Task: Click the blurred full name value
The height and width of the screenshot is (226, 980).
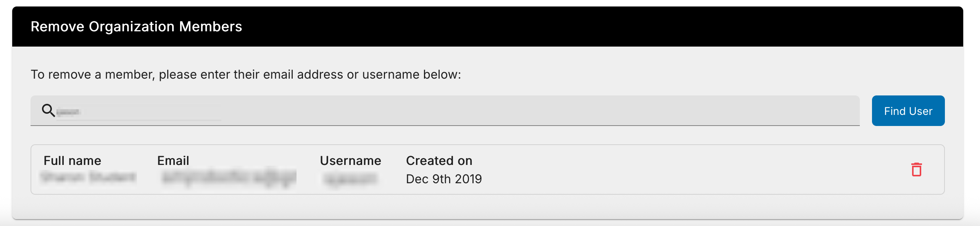Action: click(89, 178)
